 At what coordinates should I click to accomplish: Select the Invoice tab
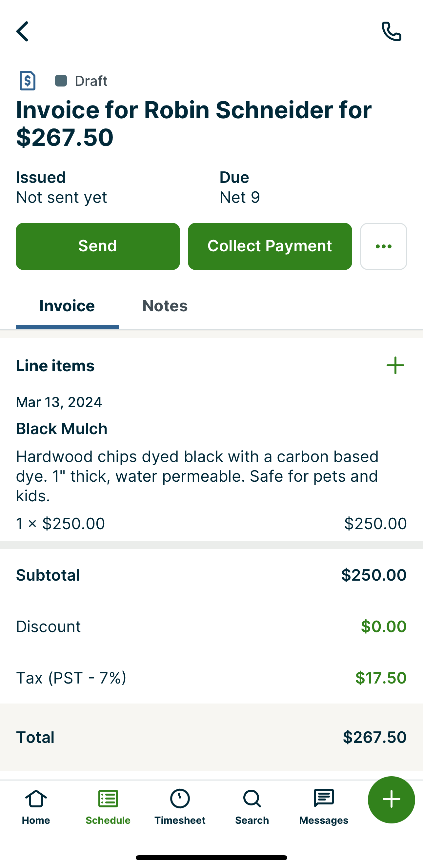coord(67,306)
